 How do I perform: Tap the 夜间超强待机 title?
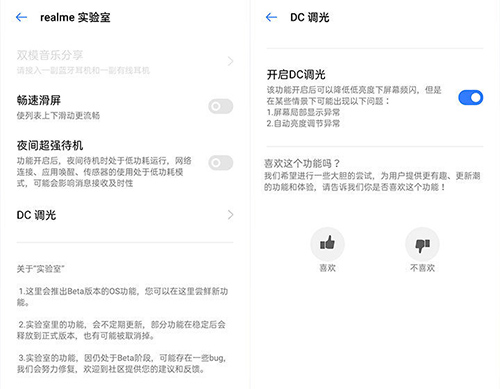[x=50, y=145]
